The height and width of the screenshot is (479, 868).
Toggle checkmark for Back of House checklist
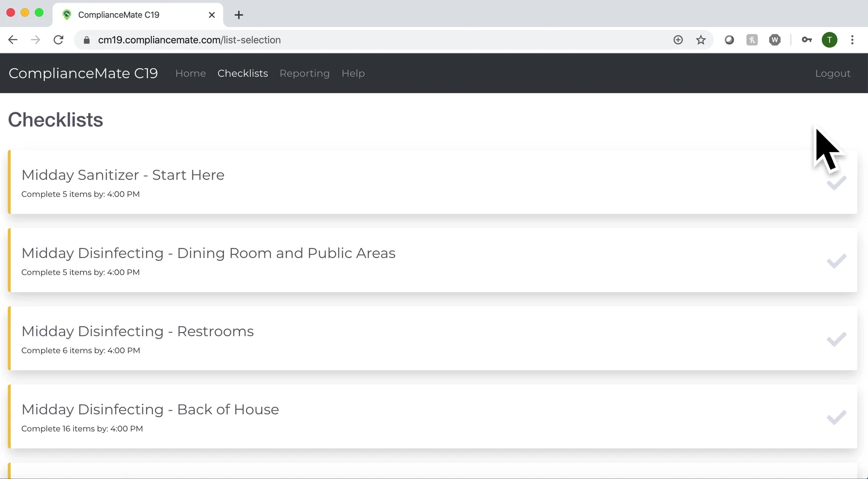coord(836,417)
